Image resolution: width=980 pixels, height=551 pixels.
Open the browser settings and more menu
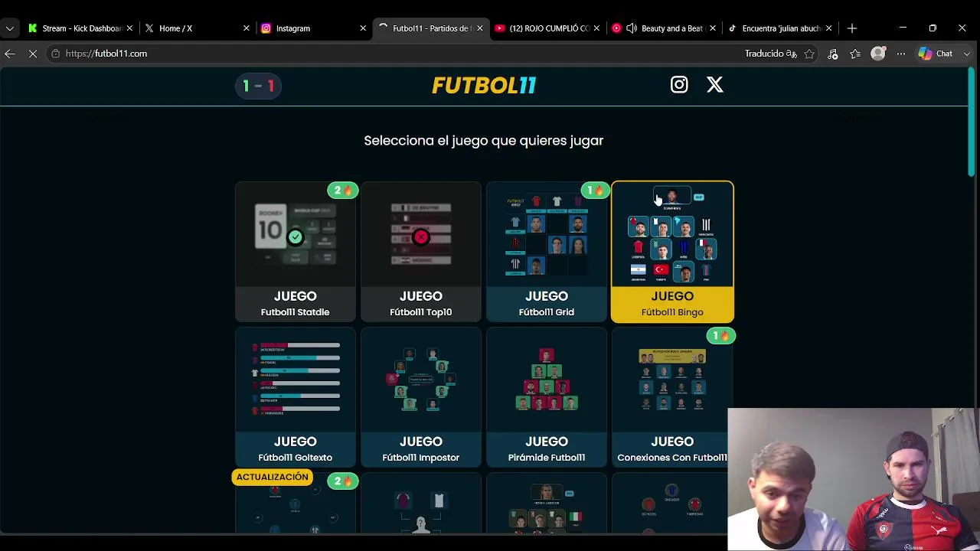[x=901, y=54]
